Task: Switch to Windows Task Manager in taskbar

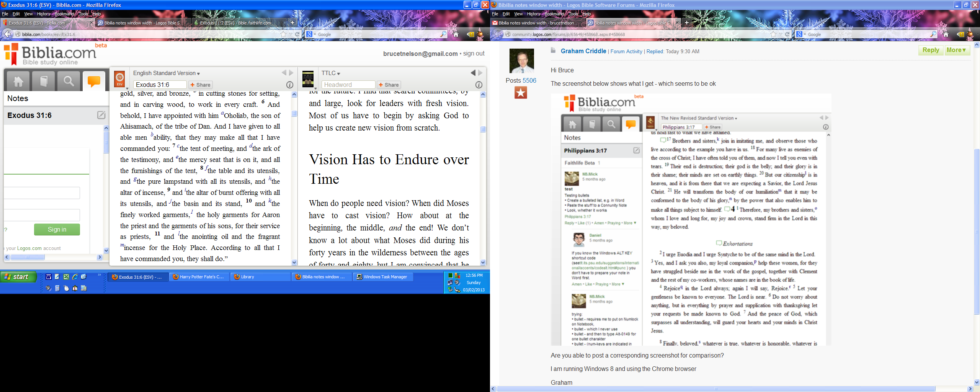Action: pyautogui.click(x=383, y=277)
